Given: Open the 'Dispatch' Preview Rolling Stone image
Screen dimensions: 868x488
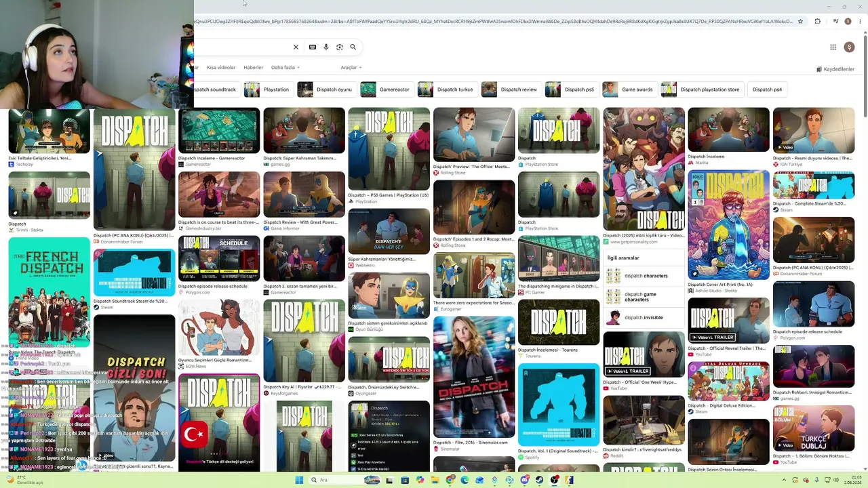Looking at the screenshot, I should pyautogui.click(x=474, y=134).
